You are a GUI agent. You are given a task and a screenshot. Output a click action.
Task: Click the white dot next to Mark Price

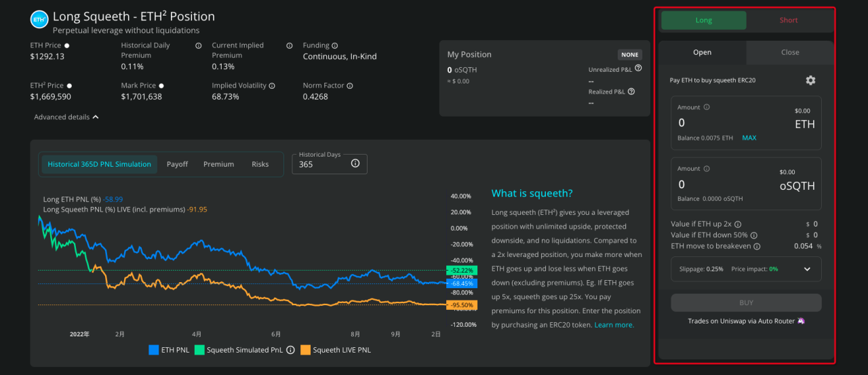point(161,86)
